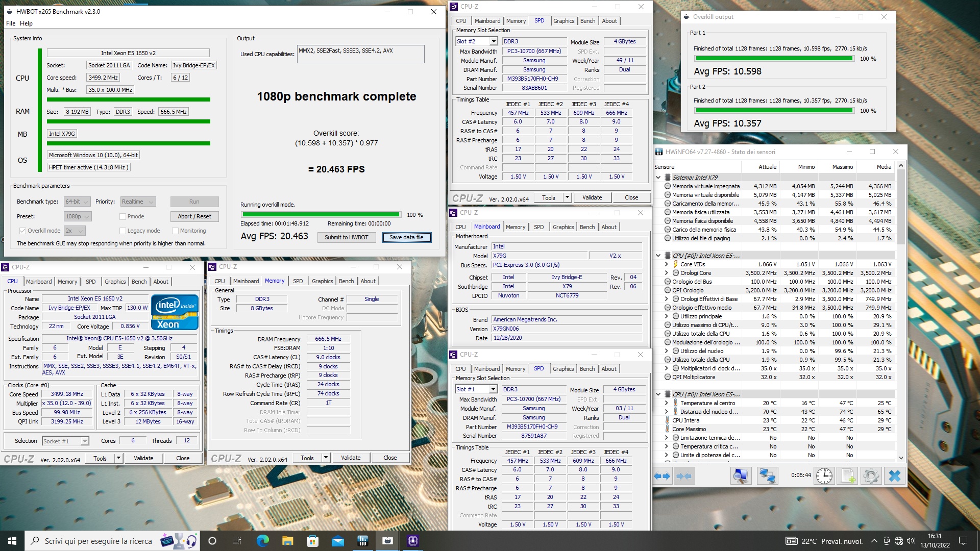Click HWiNFO clock reset timer icon

pyautogui.click(x=824, y=476)
